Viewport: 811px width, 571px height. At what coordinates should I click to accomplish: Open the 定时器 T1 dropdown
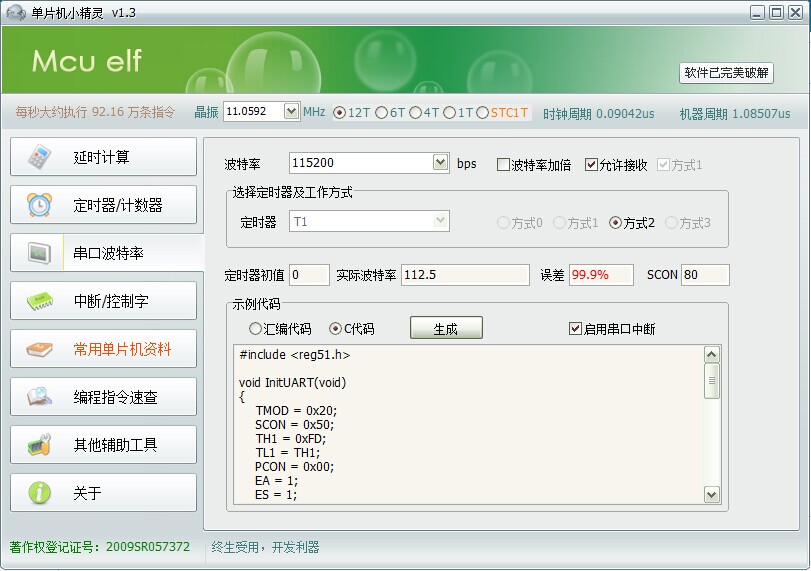[x=440, y=221]
